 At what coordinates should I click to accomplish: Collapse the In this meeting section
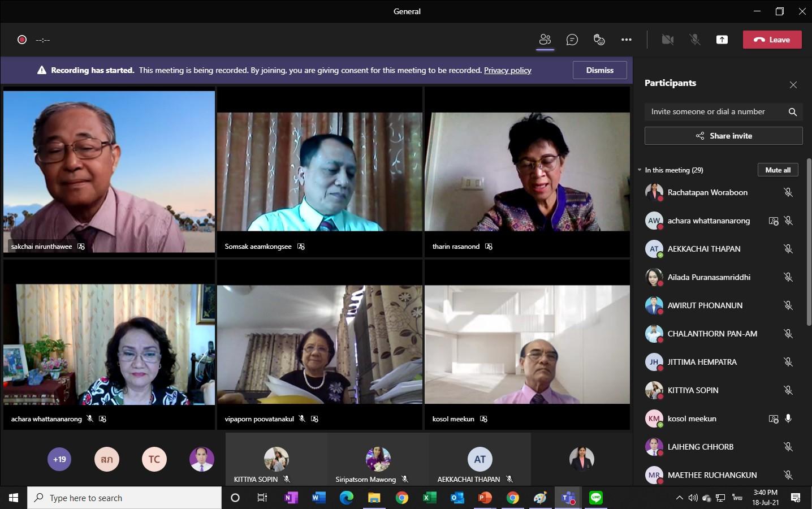click(640, 170)
